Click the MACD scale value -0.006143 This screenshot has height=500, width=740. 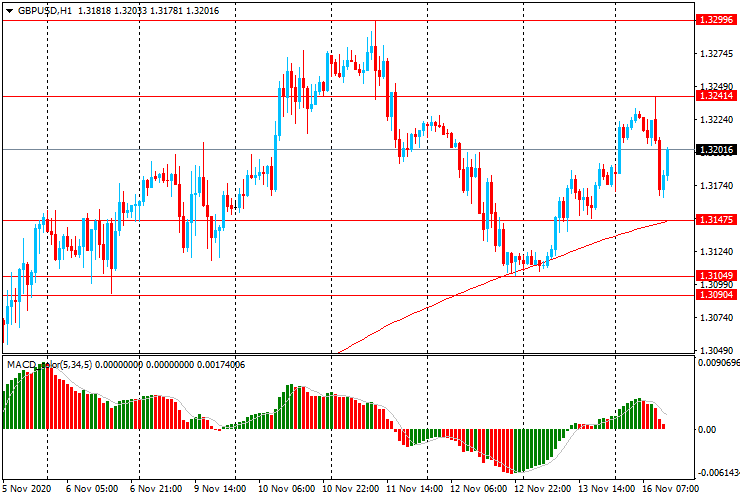click(717, 472)
